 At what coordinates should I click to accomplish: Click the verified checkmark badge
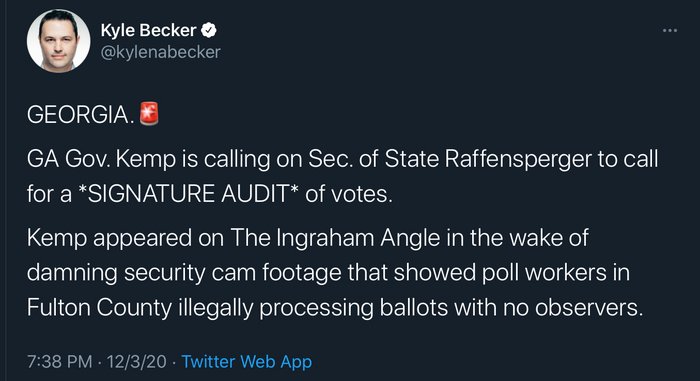tap(208, 30)
